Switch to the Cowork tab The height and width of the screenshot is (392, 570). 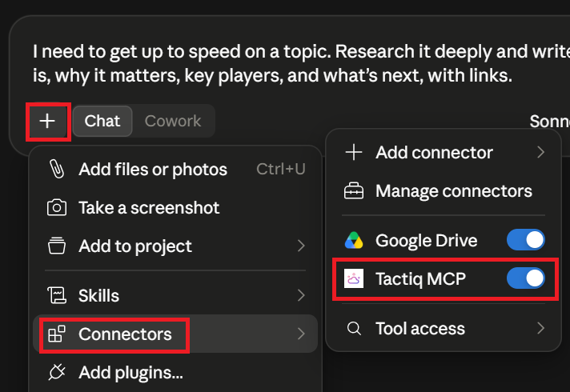173,121
